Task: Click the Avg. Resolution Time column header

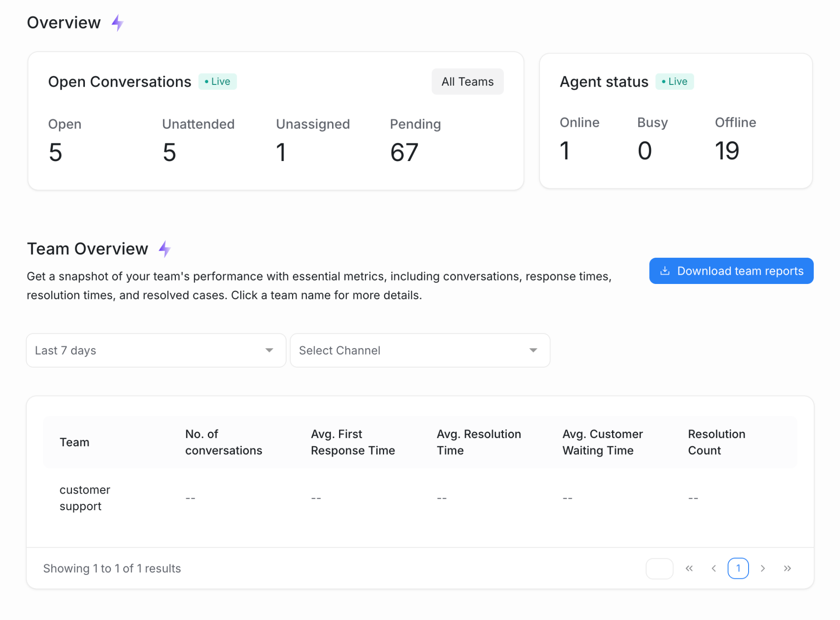Action: (x=479, y=442)
